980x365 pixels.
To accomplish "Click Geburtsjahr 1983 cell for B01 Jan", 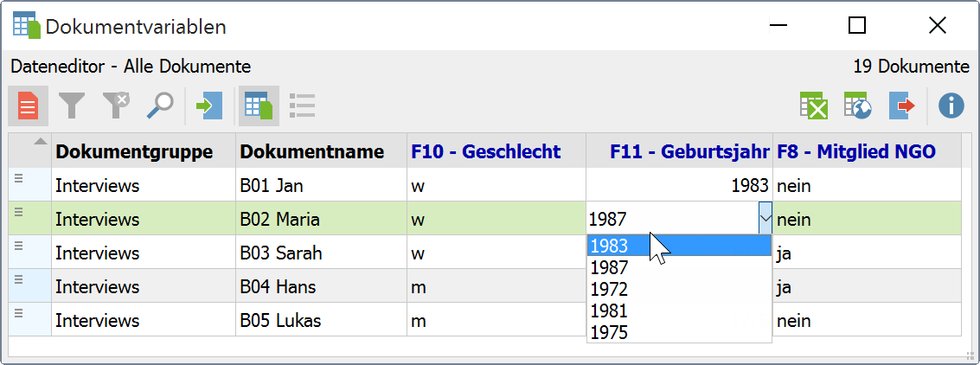I will click(x=679, y=185).
